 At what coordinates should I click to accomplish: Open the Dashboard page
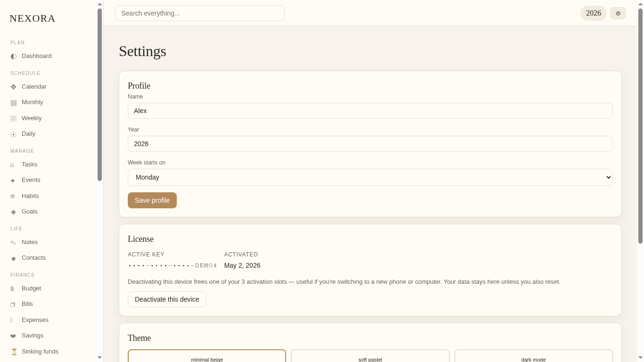[48, 56]
